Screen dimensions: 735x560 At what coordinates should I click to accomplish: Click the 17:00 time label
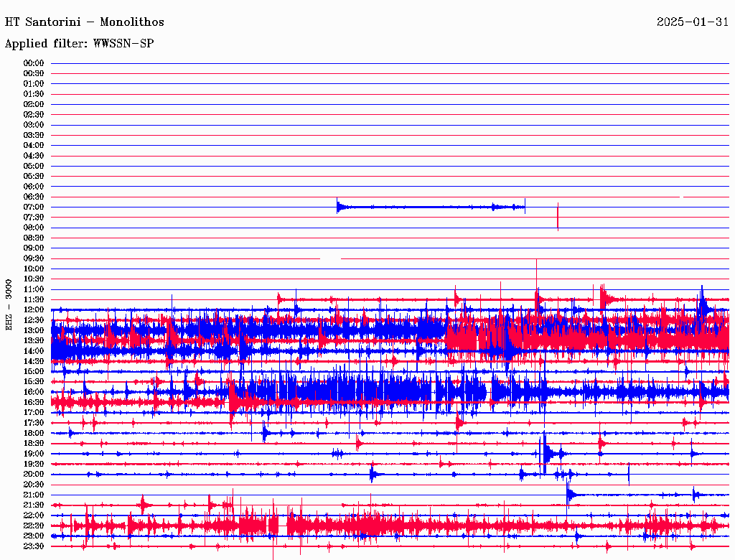(x=34, y=413)
